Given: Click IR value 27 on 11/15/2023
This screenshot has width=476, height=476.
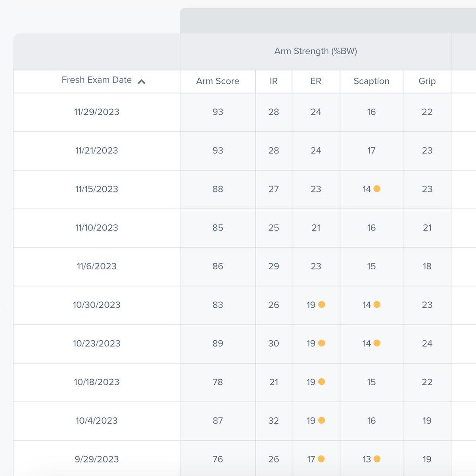Looking at the screenshot, I should point(274,189).
